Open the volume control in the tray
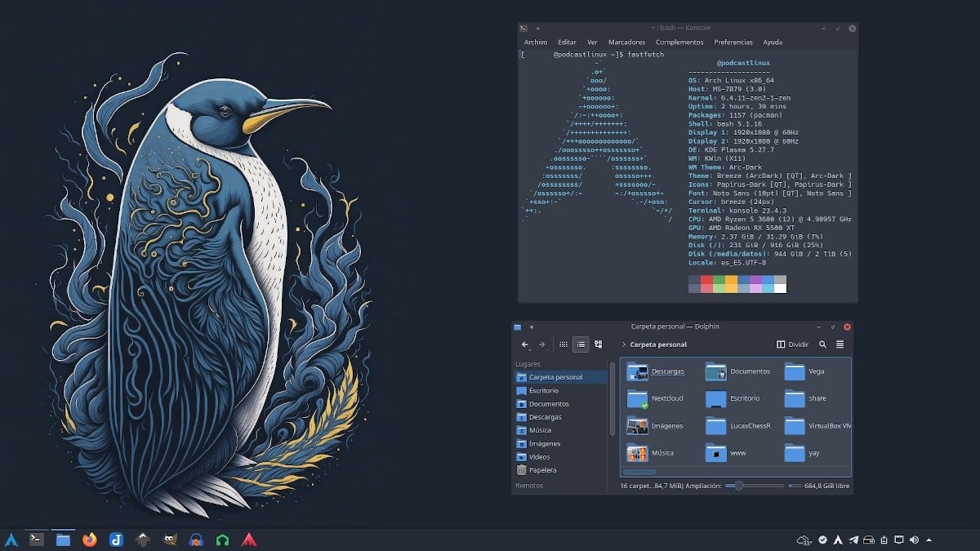This screenshot has height=551, width=980. click(x=914, y=540)
